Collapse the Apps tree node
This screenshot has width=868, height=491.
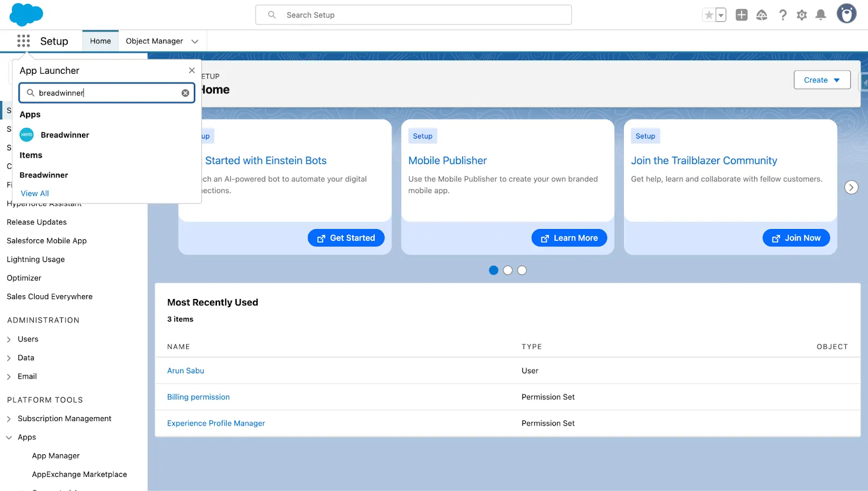(x=9, y=437)
